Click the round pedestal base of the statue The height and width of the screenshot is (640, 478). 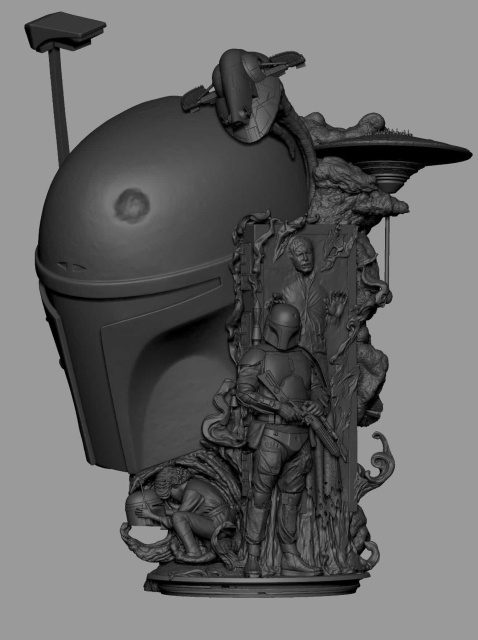tap(257, 582)
